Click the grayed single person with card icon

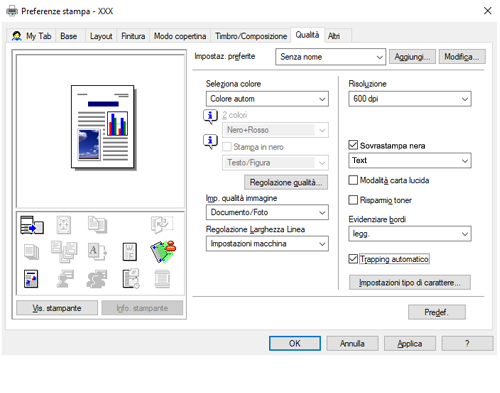point(65,279)
